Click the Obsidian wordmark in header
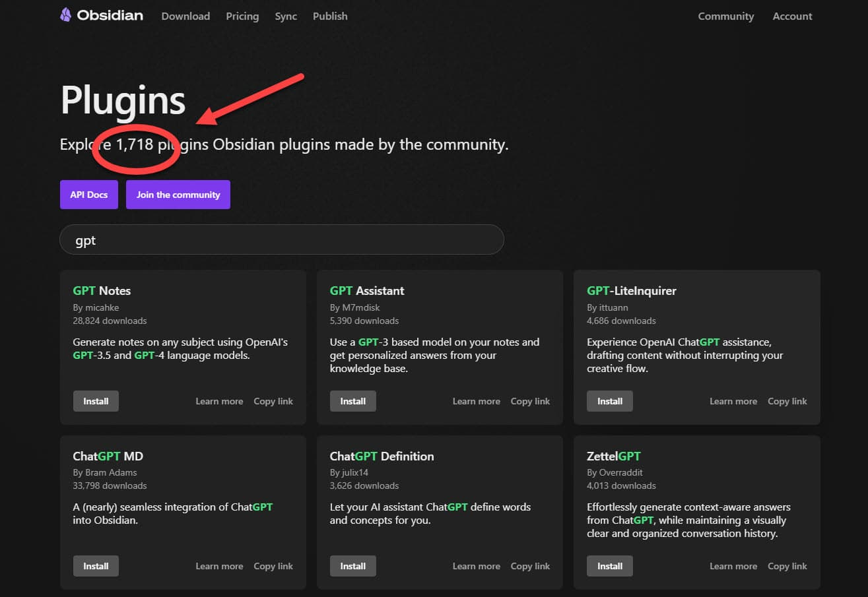Image resolution: width=868 pixels, height=597 pixels. [110, 15]
